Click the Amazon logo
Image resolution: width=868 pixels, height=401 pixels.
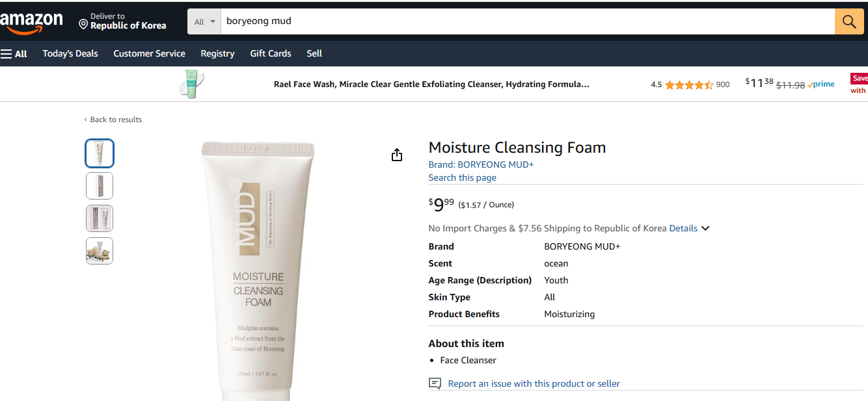[x=31, y=22]
